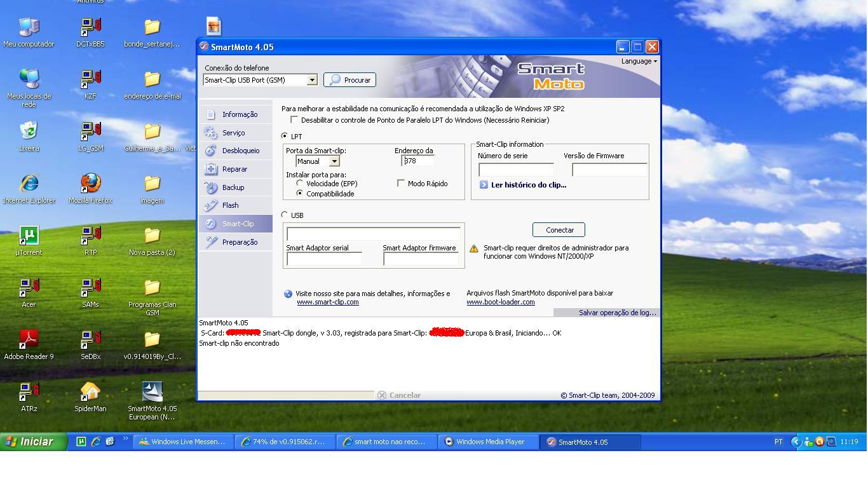Switch to Windows Live Messenger taskbar item
The image size is (868, 488).
click(183, 442)
